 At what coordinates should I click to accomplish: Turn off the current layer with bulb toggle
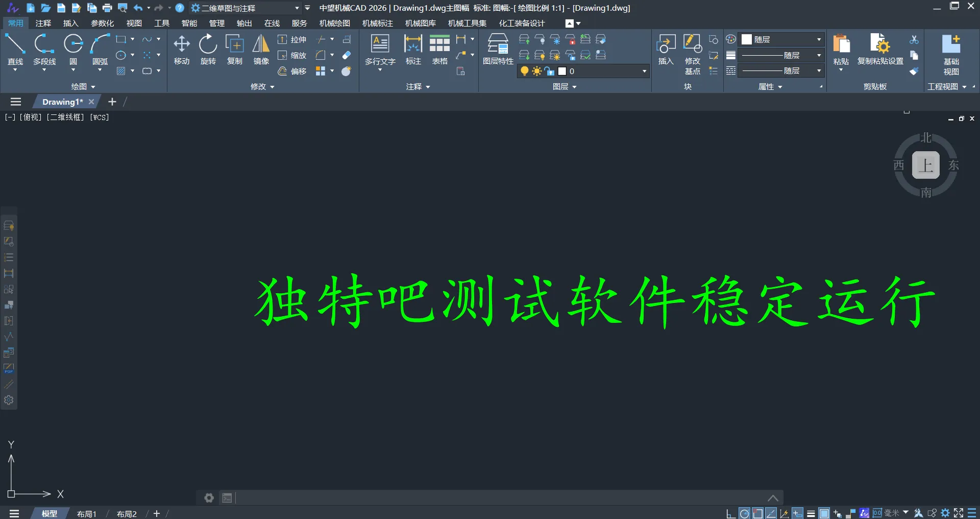coord(525,71)
